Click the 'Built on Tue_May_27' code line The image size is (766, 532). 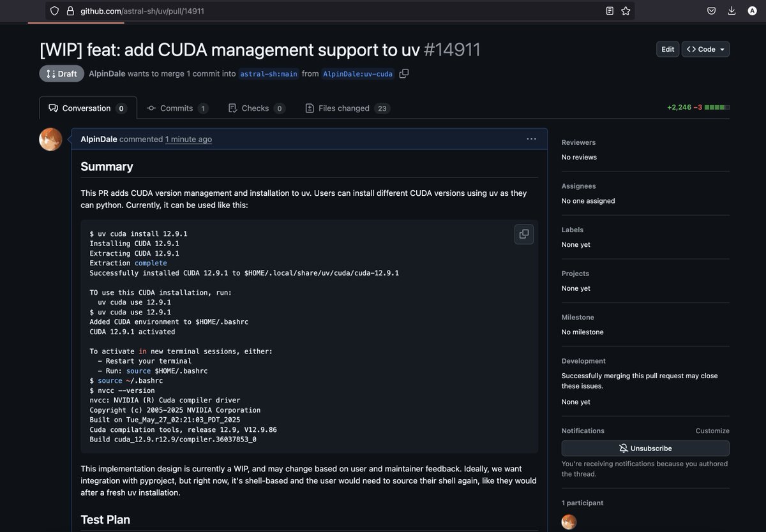click(x=165, y=420)
